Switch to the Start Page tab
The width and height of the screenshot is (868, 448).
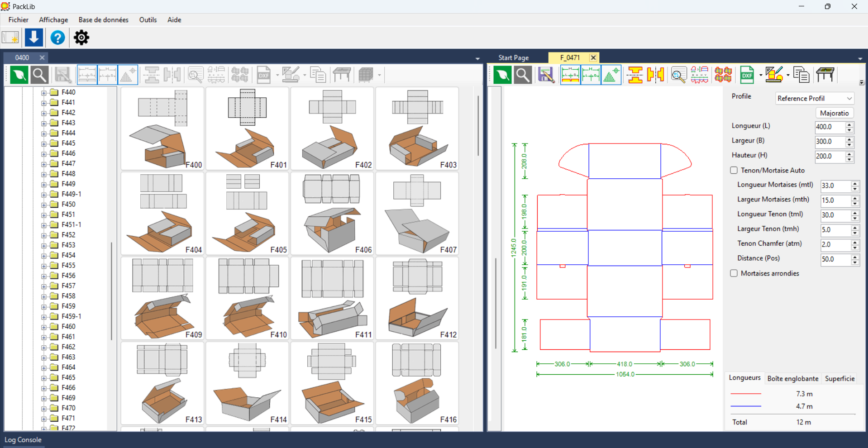pyautogui.click(x=514, y=57)
